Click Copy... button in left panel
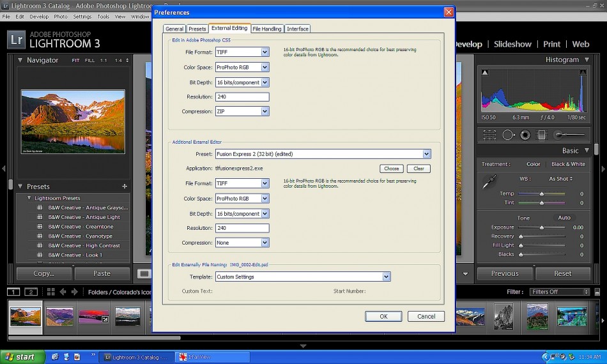This screenshot has width=607, height=364. tap(43, 273)
